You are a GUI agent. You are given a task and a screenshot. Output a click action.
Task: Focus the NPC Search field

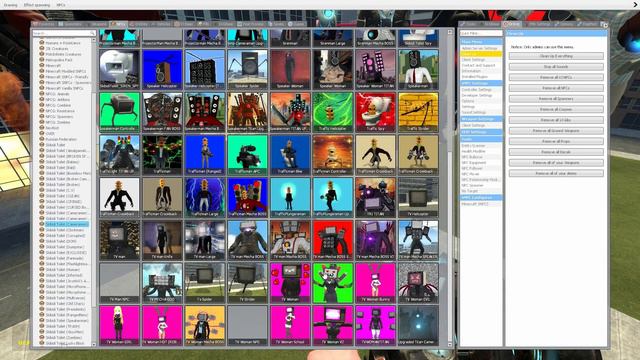pos(64,33)
